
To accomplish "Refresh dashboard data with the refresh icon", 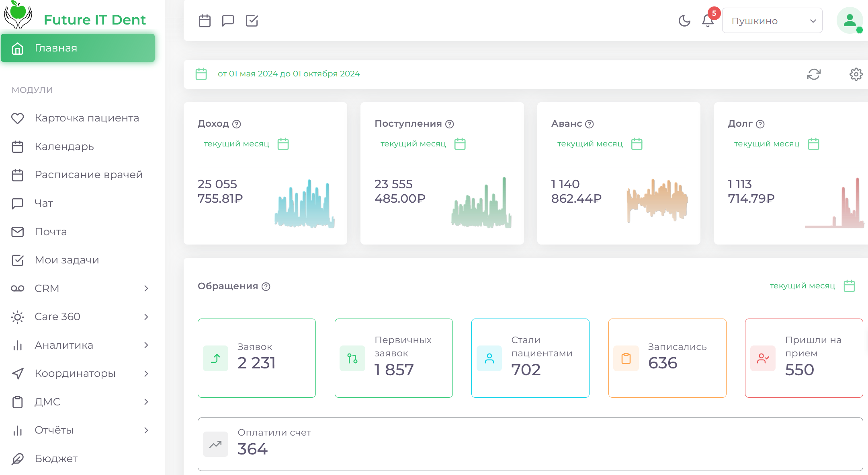I will 814,74.
